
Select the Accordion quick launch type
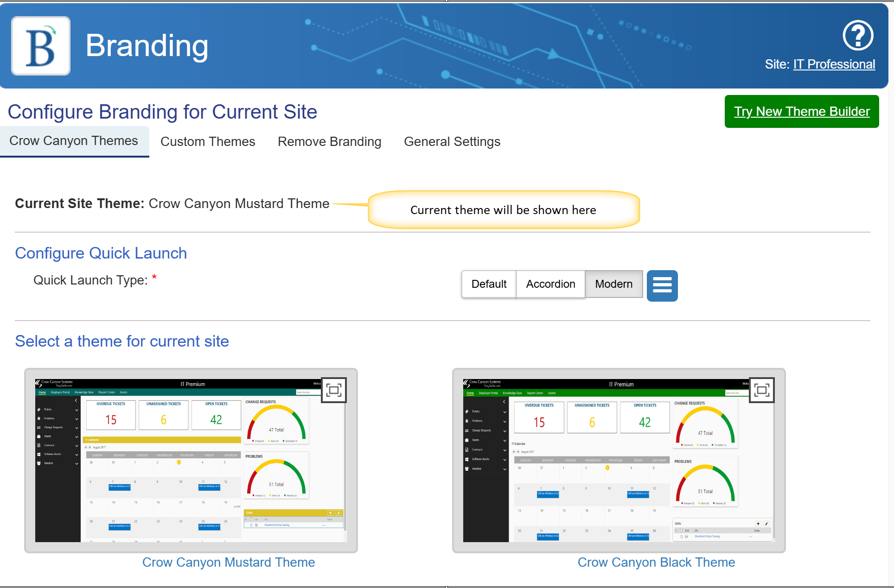[550, 284]
